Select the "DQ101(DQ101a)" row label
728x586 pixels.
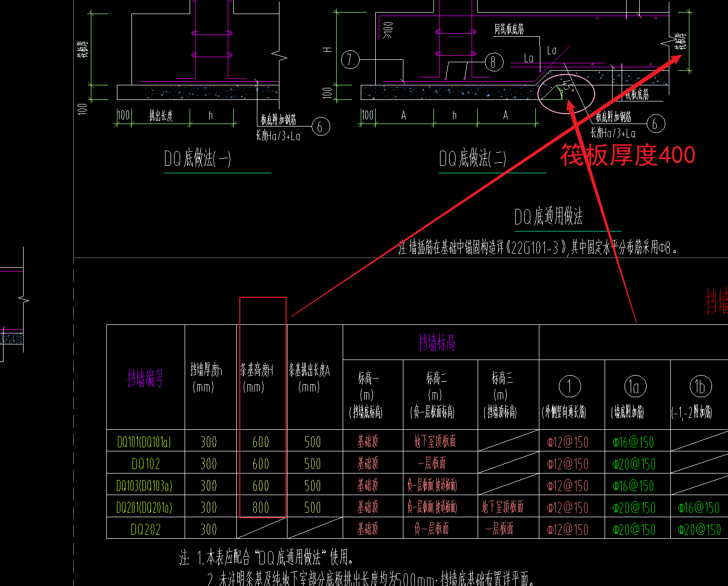coord(144,442)
